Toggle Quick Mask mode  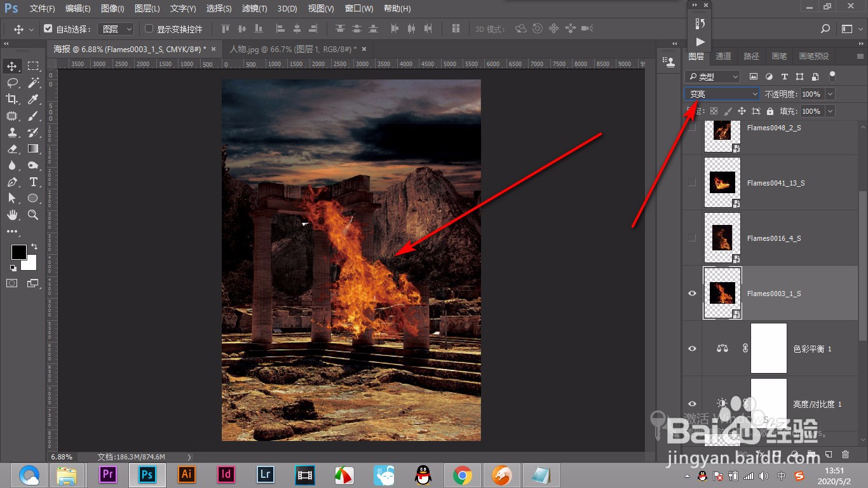pyautogui.click(x=12, y=283)
